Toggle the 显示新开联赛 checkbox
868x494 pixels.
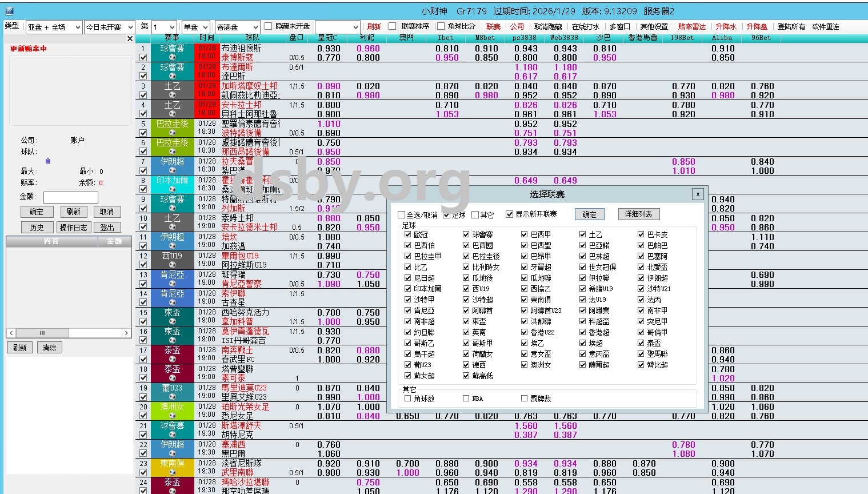pyautogui.click(x=509, y=214)
